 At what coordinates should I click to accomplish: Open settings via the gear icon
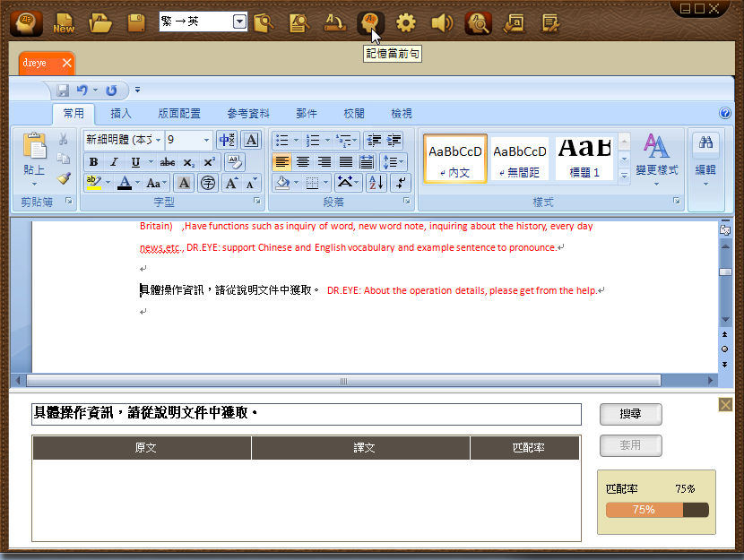406,22
